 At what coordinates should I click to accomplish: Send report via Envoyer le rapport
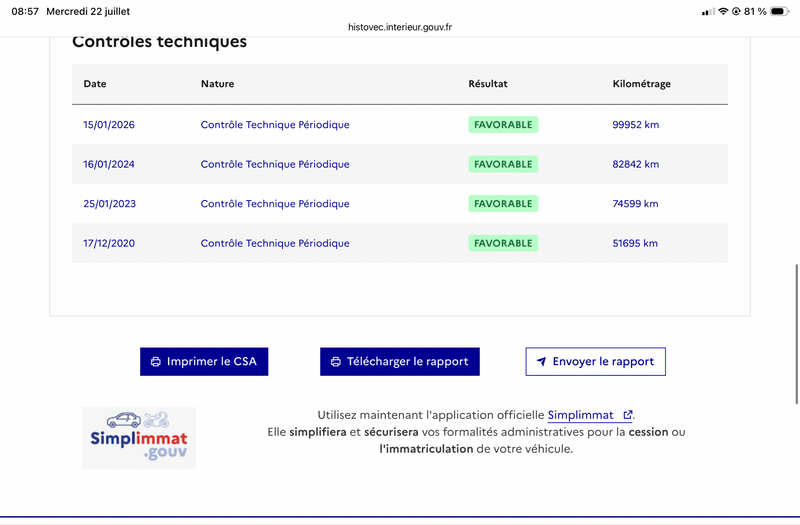(x=595, y=361)
